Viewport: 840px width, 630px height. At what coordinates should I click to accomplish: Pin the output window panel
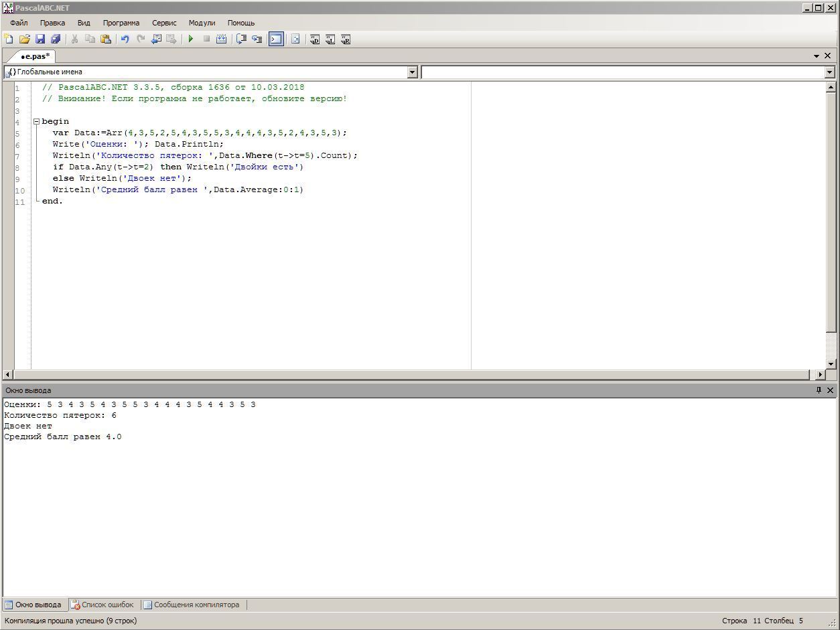pyautogui.click(x=818, y=390)
